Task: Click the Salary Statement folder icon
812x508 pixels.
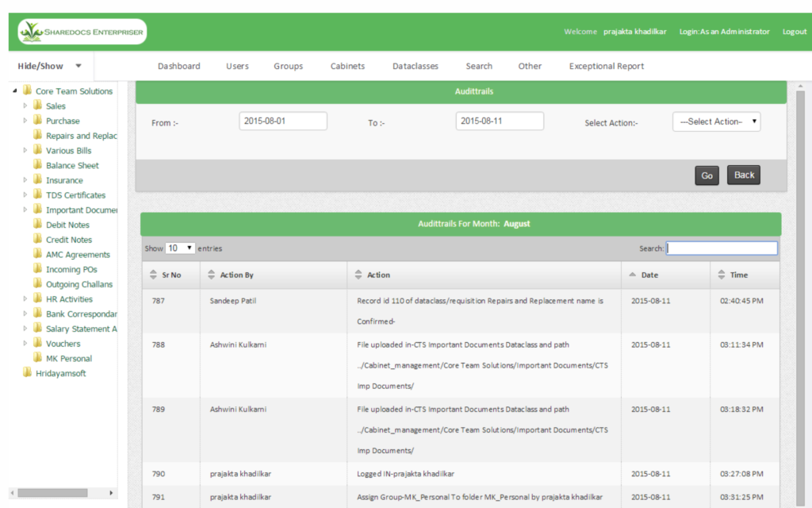Action: 38,328
